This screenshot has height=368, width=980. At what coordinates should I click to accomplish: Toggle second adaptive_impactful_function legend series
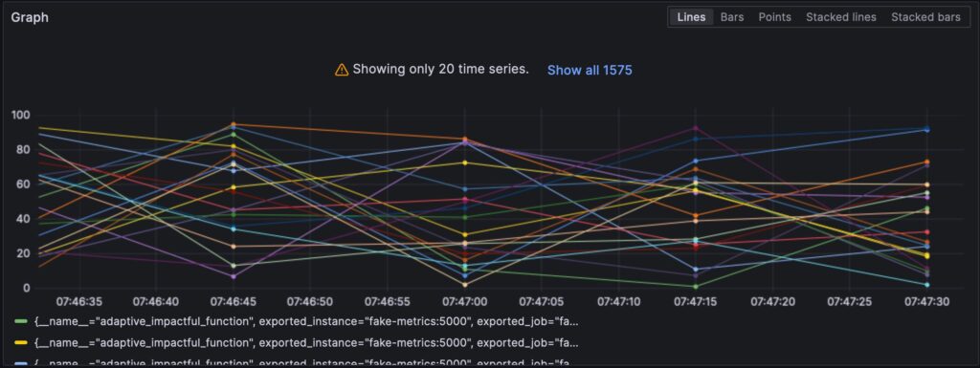(x=306, y=342)
